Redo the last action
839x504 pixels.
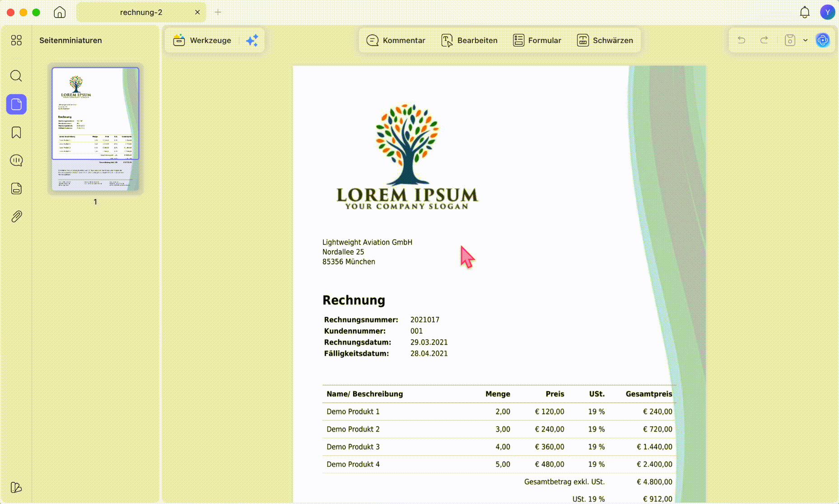click(x=764, y=40)
